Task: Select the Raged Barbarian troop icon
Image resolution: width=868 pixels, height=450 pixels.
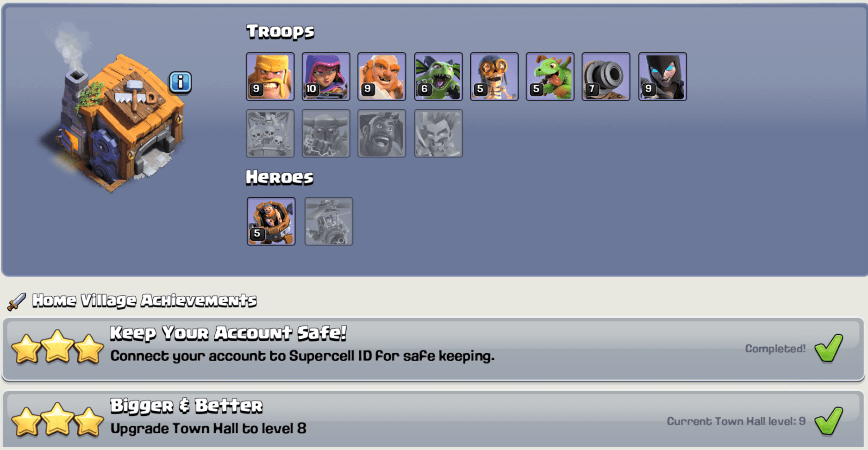Action: tap(270, 76)
